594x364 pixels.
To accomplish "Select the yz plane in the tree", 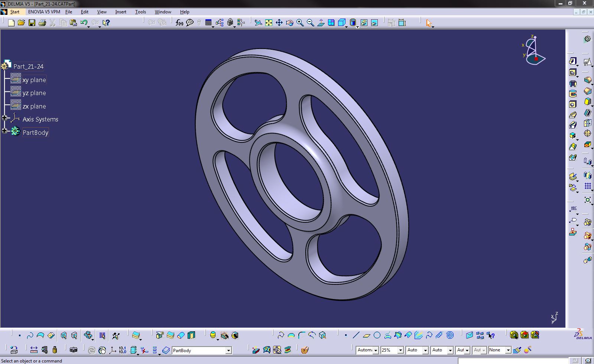I will (x=34, y=93).
